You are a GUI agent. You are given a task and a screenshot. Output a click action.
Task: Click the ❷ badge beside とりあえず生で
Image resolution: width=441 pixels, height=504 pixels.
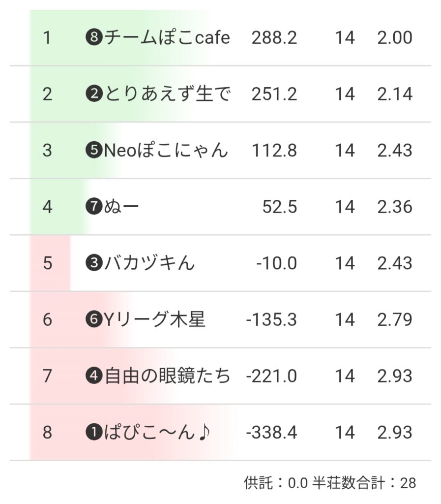[x=93, y=94]
